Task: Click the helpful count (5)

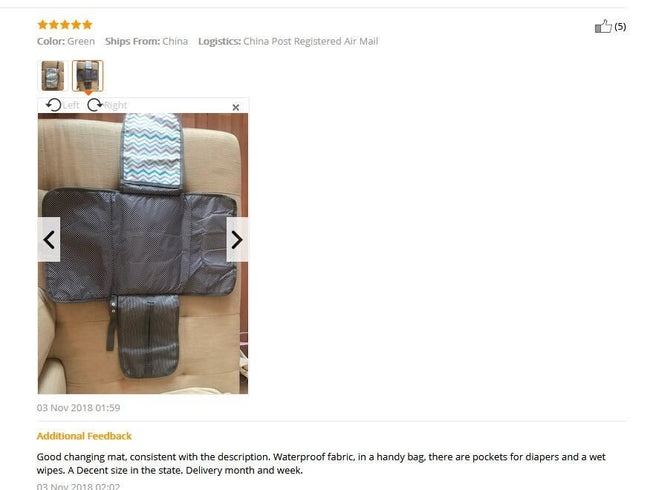Action: tap(620, 27)
